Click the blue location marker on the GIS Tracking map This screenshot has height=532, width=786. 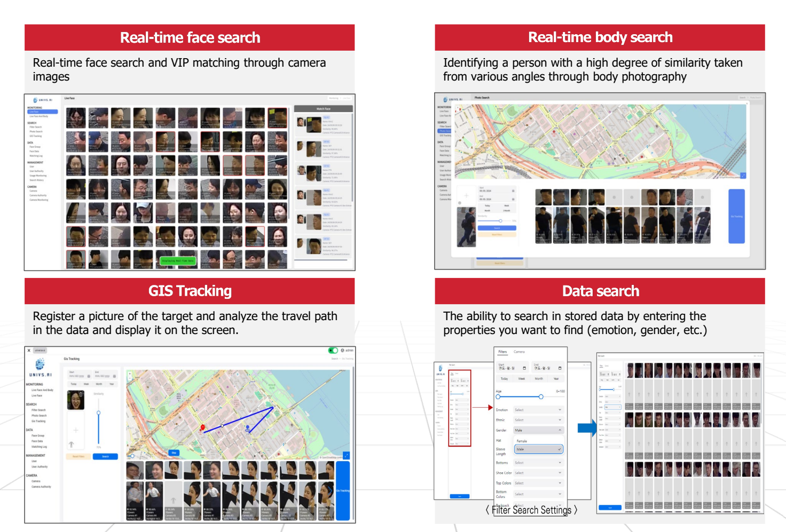point(247,428)
